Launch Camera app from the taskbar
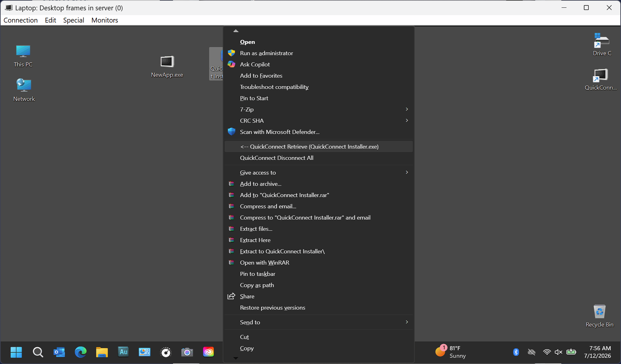621x364 pixels. [187, 352]
